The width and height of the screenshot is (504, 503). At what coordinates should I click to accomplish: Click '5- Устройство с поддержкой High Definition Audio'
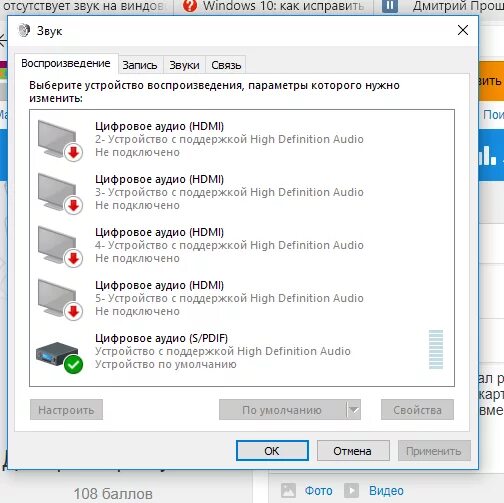pos(229,298)
